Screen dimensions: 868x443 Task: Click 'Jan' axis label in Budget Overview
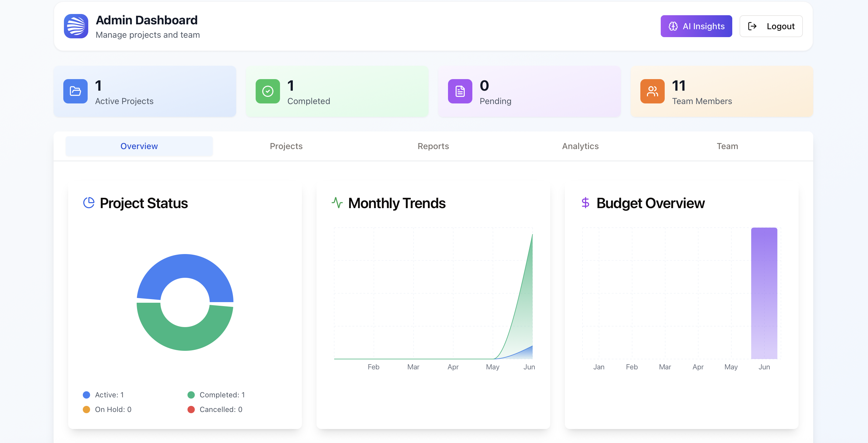pos(599,367)
